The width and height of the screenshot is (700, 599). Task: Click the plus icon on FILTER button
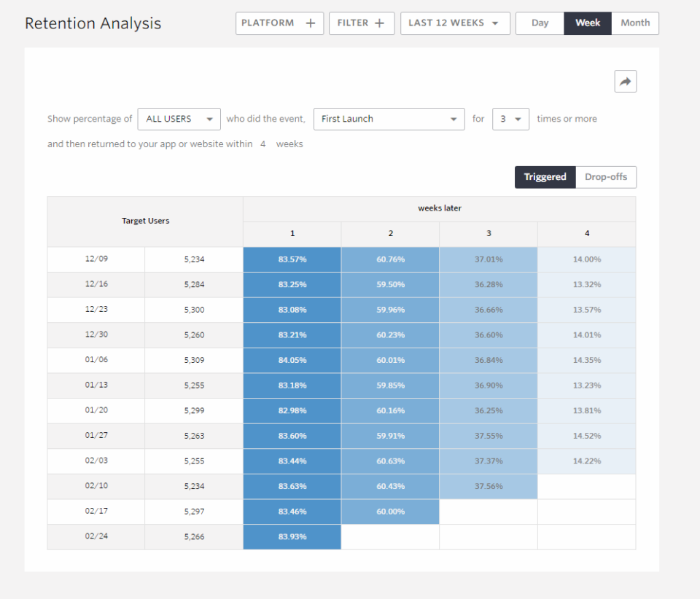[x=379, y=23]
